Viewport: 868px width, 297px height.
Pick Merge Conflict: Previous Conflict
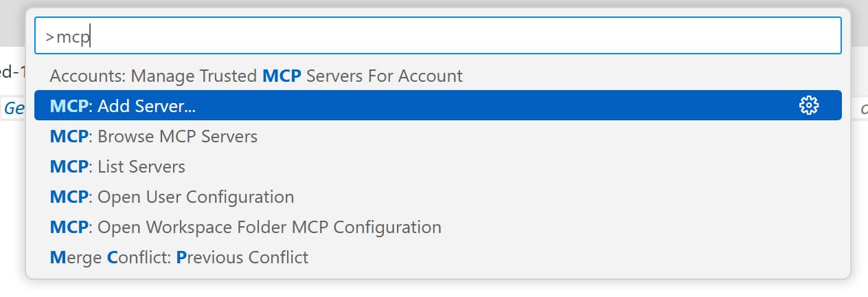(179, 257)
